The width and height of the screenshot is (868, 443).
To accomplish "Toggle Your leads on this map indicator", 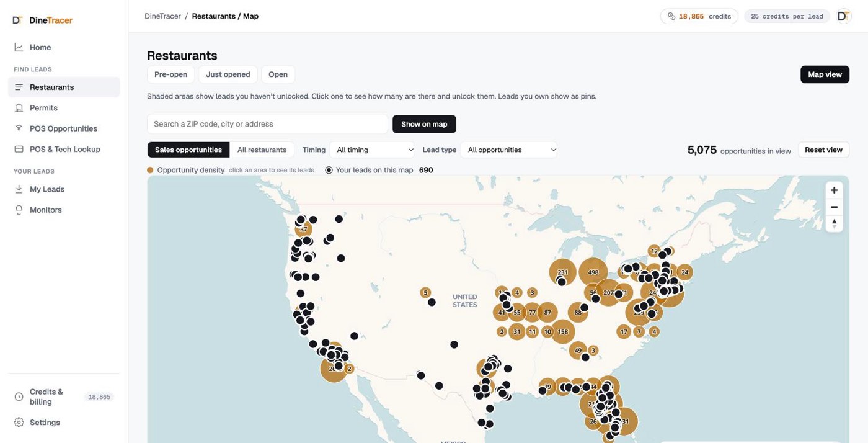I will coord(329,170).
